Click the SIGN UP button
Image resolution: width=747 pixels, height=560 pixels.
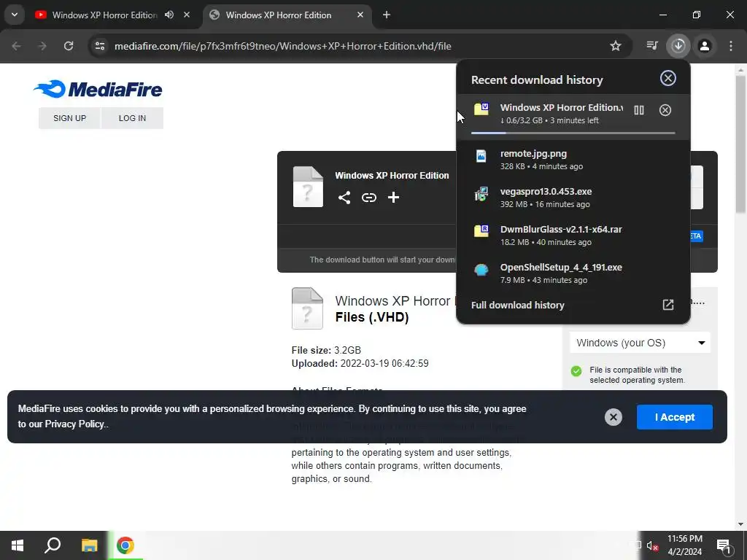pyautogui.click(x=69, y=118)
